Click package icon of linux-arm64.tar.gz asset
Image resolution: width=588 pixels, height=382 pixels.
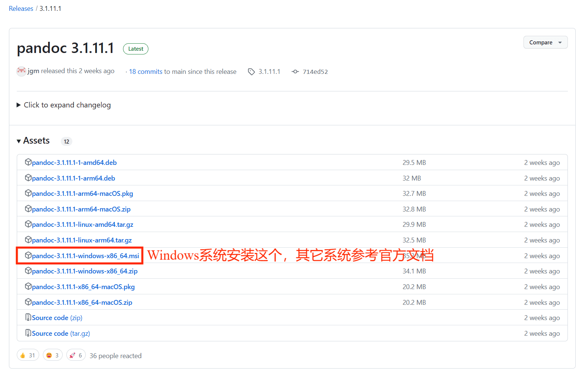tap(28, 239)
